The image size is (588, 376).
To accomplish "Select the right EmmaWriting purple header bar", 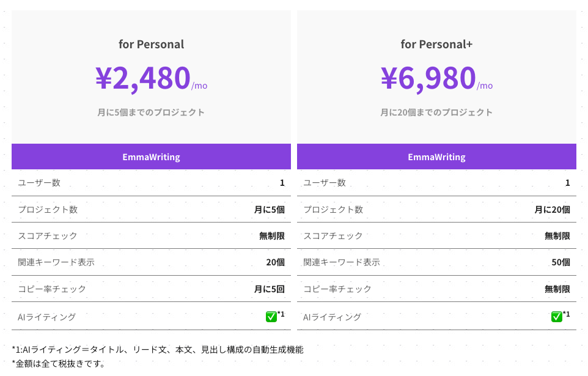I will [x=436, y=157].
